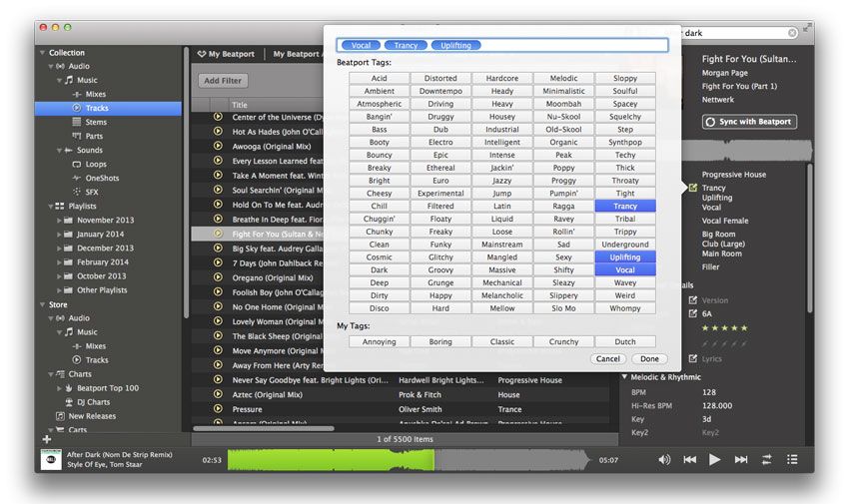Click edit icon next to 6A key

(x=693, y=313)
